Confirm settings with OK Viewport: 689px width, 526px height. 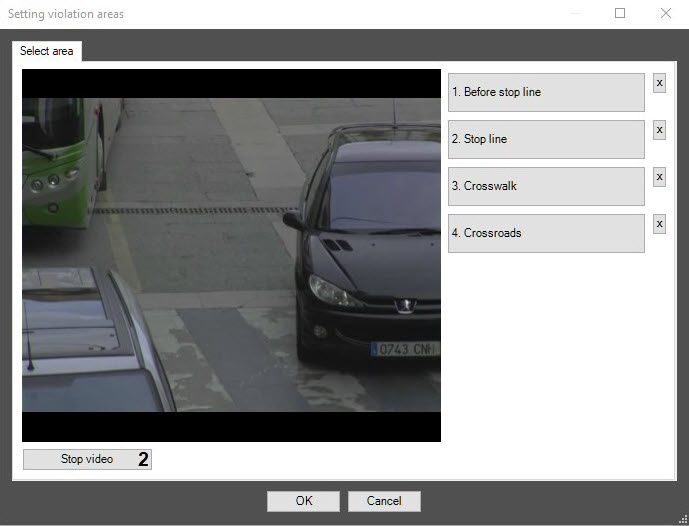click(x=303, y=501)
